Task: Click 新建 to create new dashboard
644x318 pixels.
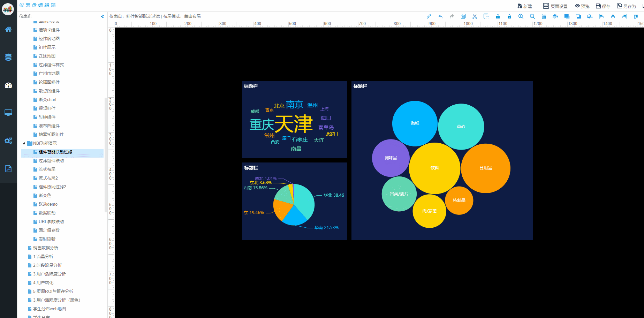Action: 525,6
